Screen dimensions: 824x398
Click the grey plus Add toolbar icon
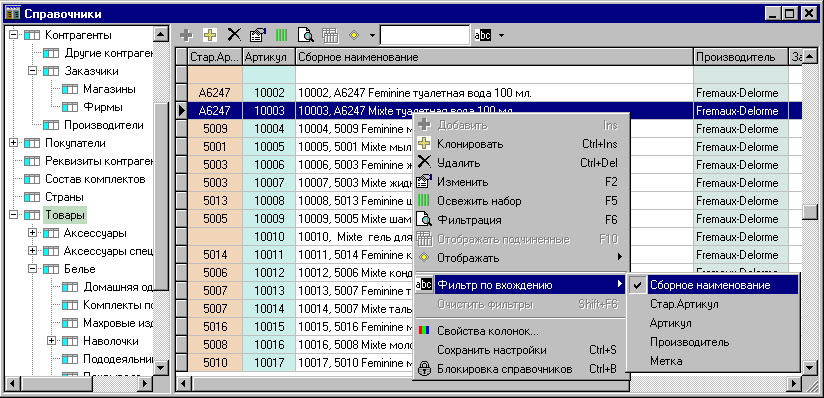[186, 35]
